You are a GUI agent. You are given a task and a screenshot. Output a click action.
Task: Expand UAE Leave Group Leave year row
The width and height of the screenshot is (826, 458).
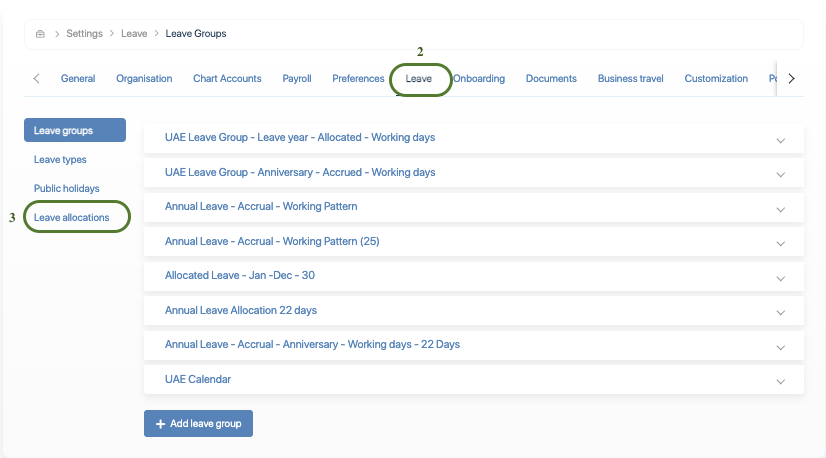(780, 139)
